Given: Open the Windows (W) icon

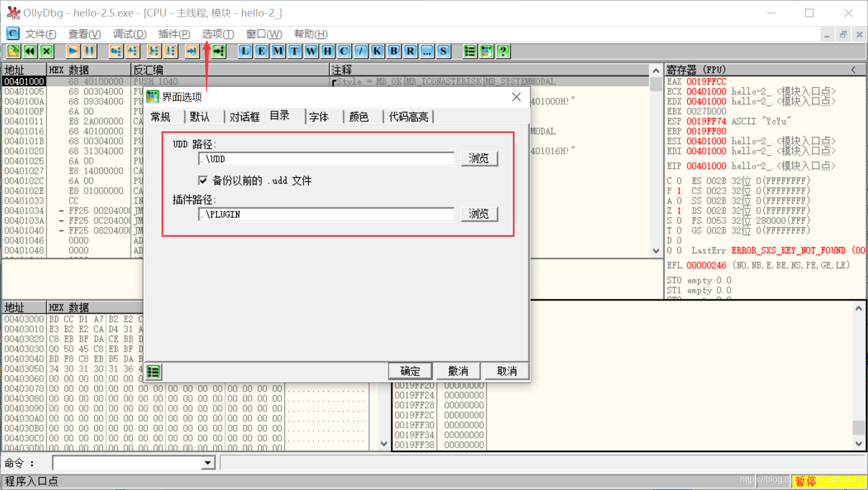Looking at the screenshot, I should pyautogui.click(x=311, y=51).
